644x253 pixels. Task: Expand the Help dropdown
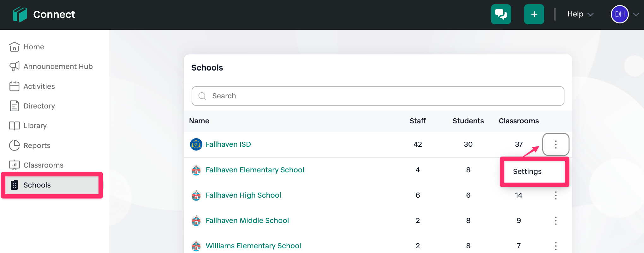580,14
